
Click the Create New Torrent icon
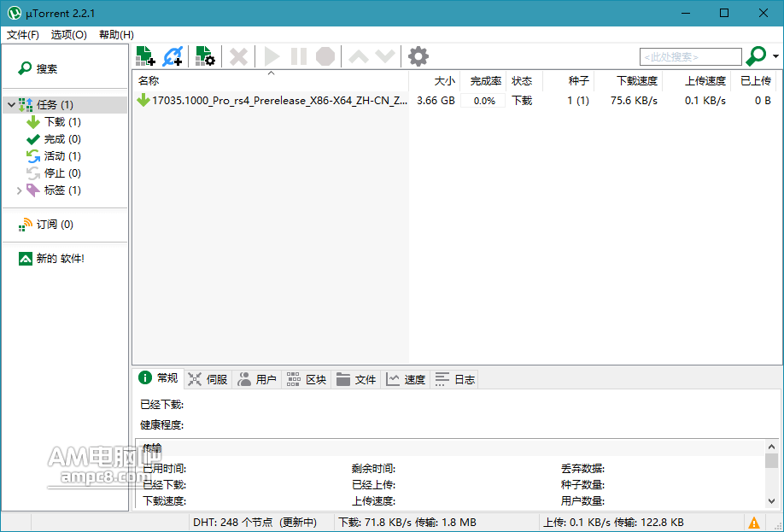coord(205,56)
